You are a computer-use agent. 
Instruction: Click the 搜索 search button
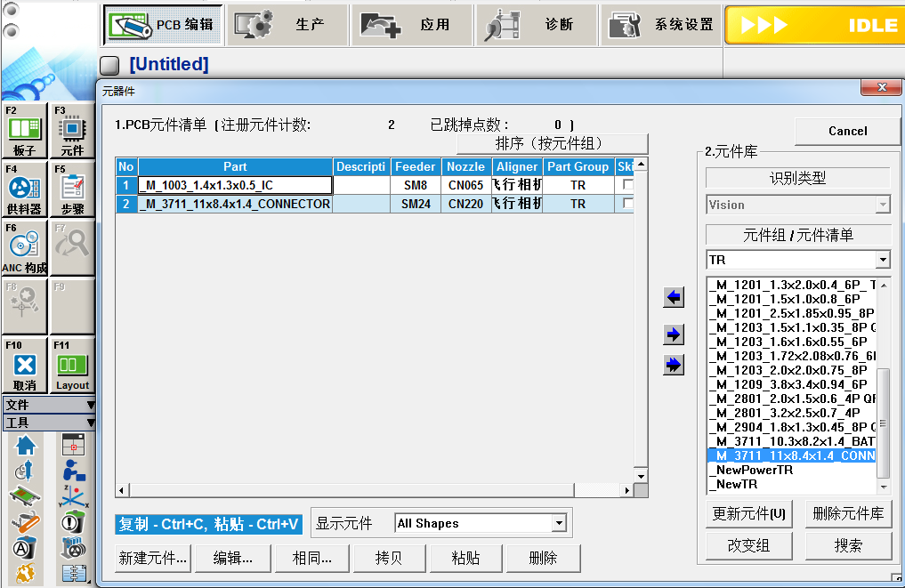(x=848, y=545)
